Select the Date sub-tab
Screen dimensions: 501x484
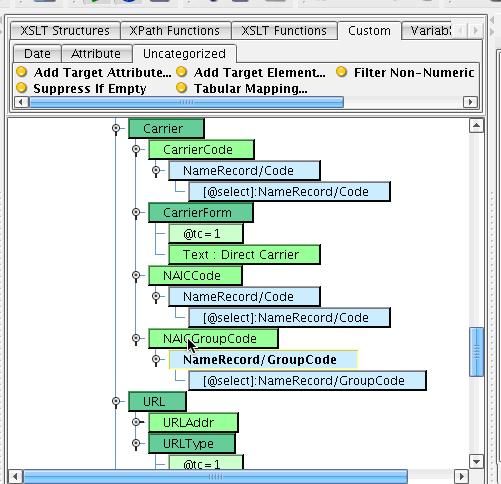[x=37, y=54]
